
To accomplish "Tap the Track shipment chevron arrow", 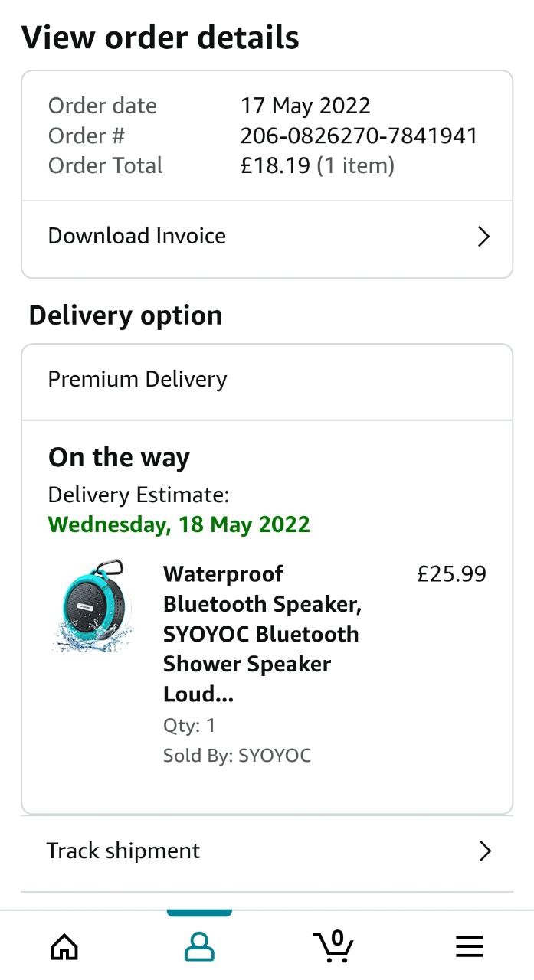I will (x=484, y=851).
